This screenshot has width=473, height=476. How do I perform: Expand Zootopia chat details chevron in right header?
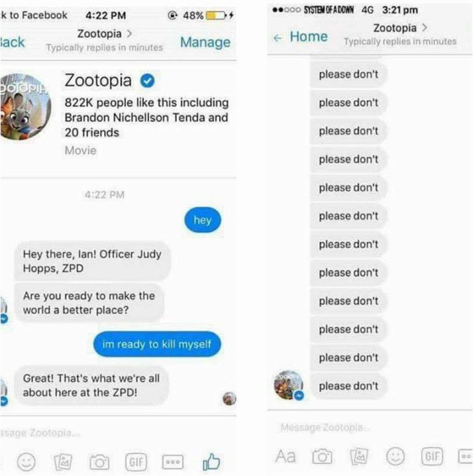[425, 28]
